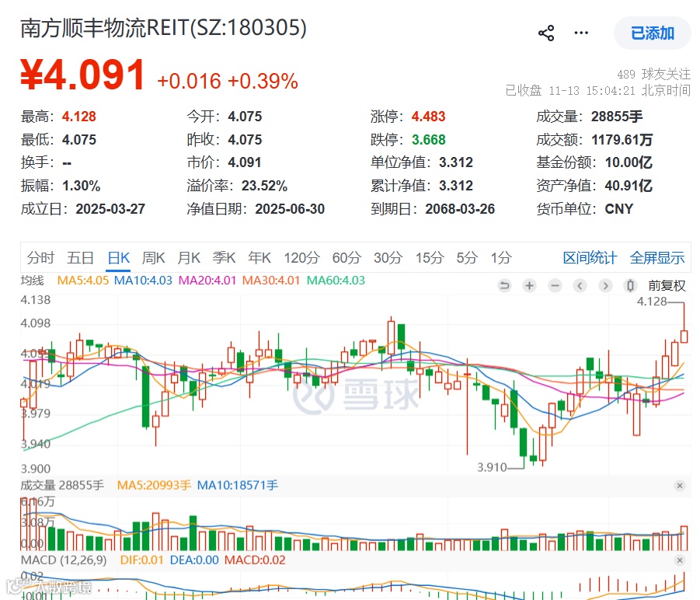Select the 年K chart tab

click(259, 257)
